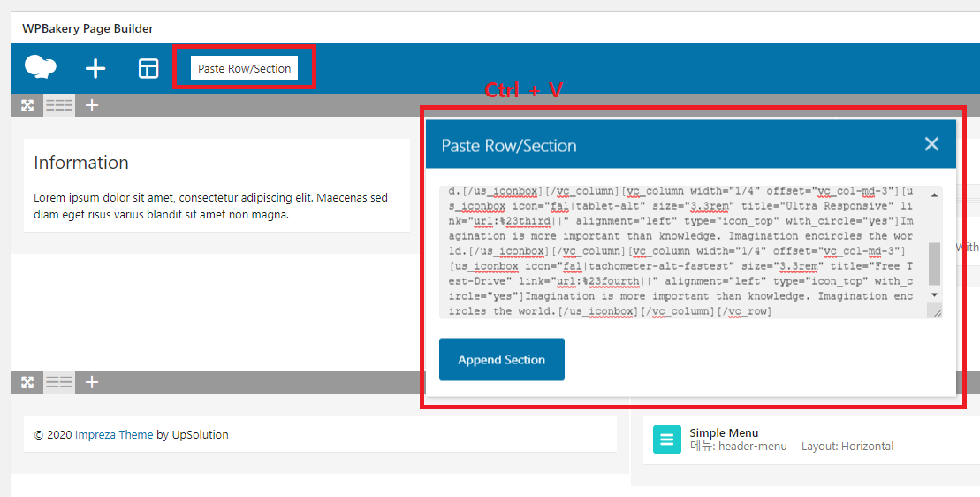Click the header-menu Layout Horizontal description
Viewport: 980px width, 497px height.
point(792,447)
